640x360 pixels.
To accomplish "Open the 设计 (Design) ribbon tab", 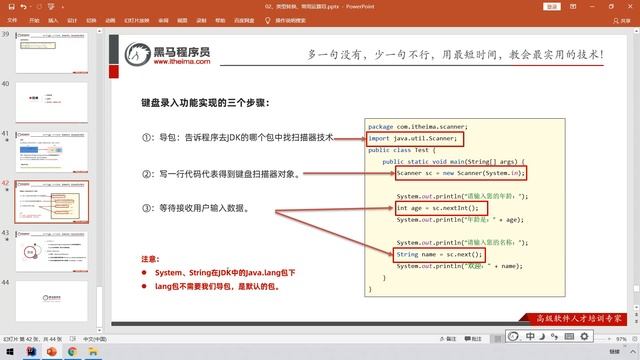I will pyautogui.click(x=72, y=20).
